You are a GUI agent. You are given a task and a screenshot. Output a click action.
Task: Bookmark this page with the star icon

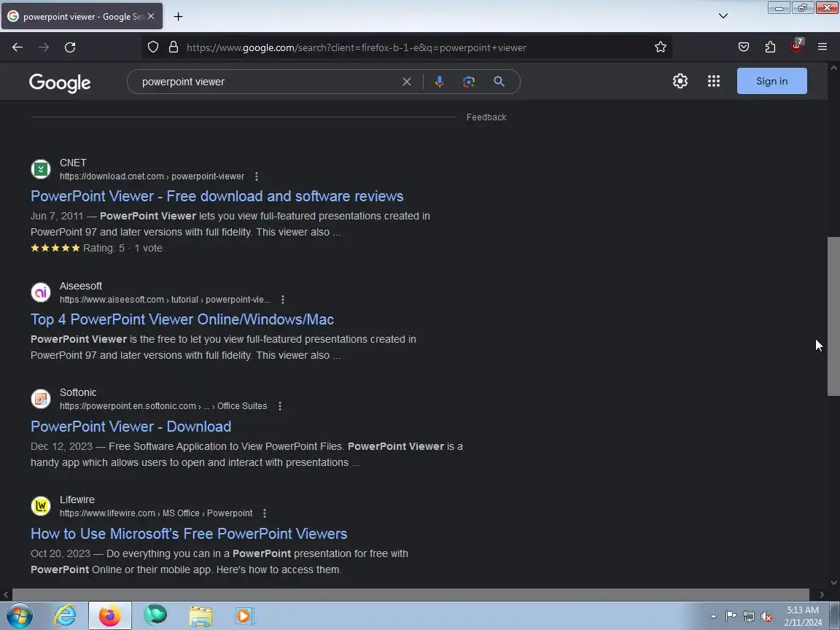pyautogui.click(x=661, y=47)
